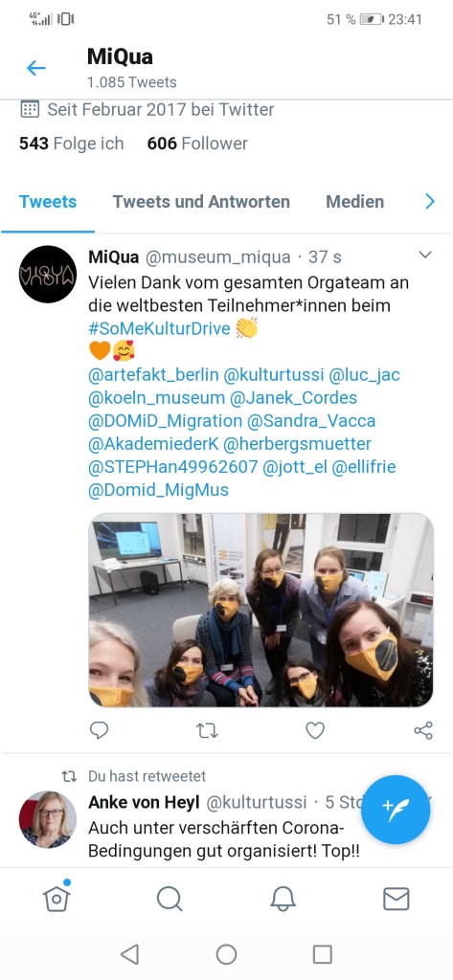This screenshot has height=980, width=453.
Task: Share the MiQua tweet
Action: (423, 730)
